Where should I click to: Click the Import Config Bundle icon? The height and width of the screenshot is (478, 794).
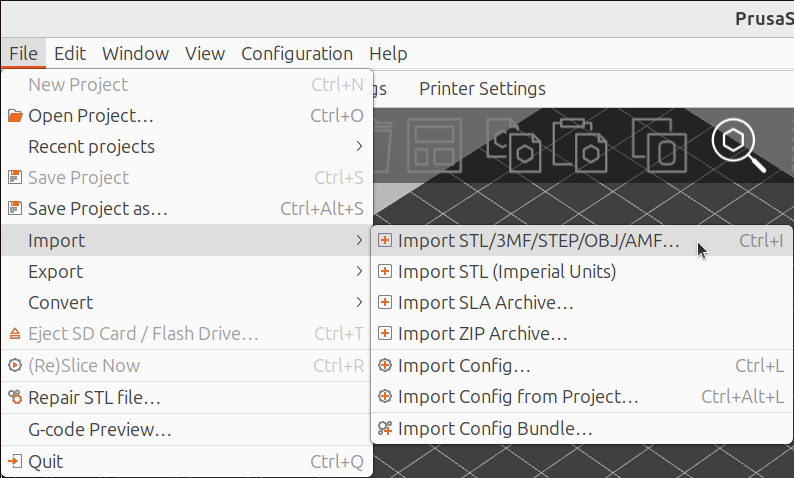click(385, 428)
